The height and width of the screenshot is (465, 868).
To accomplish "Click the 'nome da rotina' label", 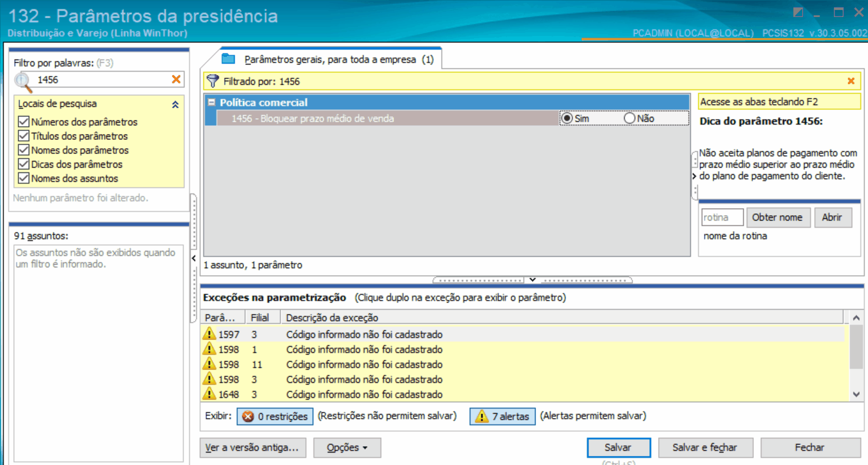I will [735, 236].
